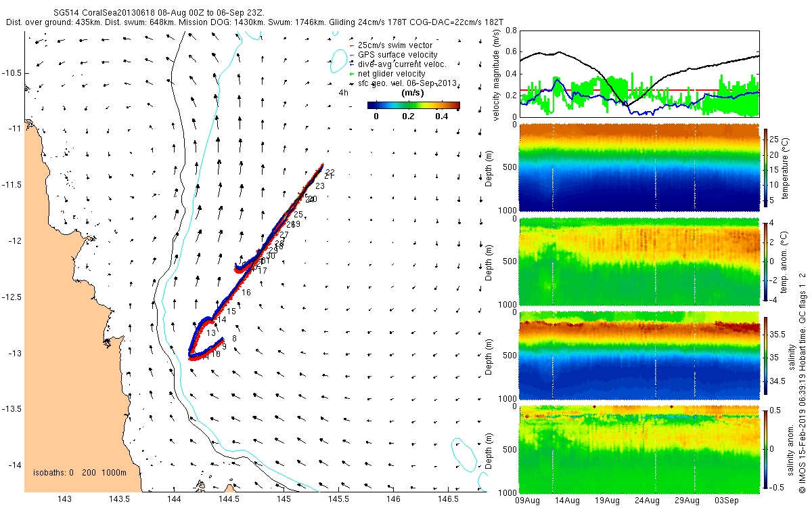The image size is (812, 508).
Task: Click time axis label '14Aug'
Action: [x=567, y=501]
